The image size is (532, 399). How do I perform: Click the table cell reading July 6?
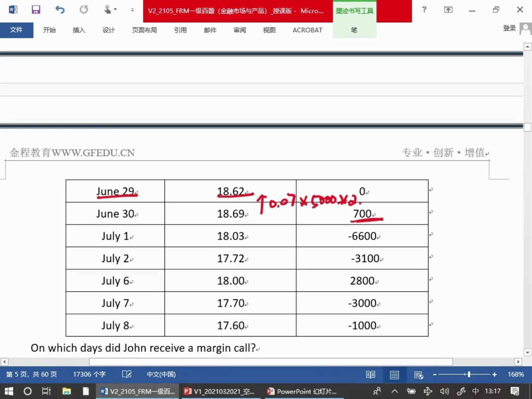115,281
